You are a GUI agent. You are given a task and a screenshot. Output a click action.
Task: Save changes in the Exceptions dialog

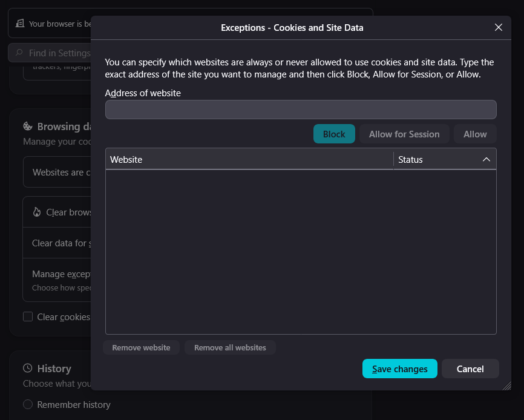tap(400, 369)
